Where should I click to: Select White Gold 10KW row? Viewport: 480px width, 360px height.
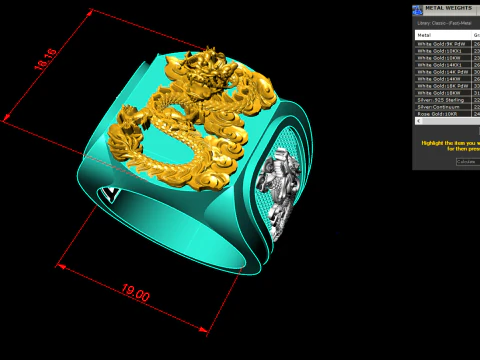447,58
